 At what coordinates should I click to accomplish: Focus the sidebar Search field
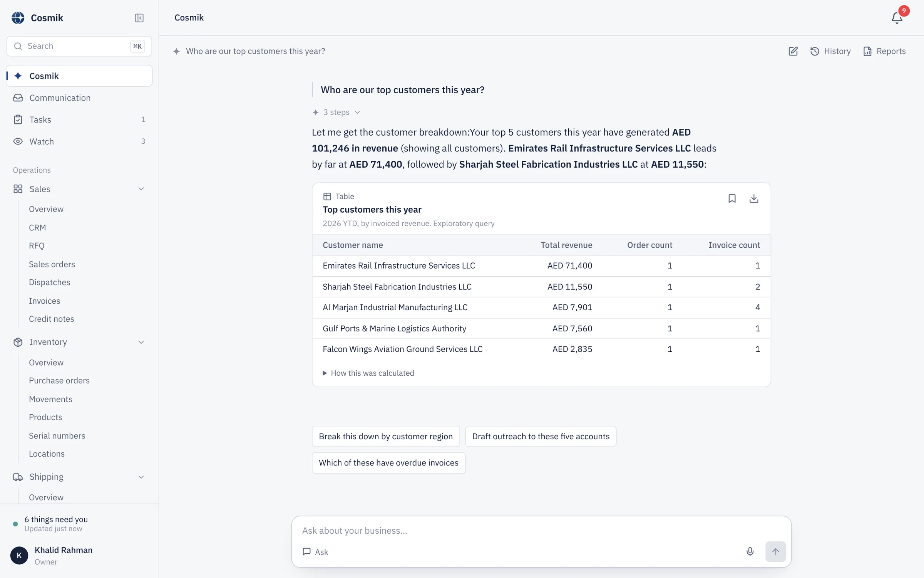tap(79, 46)
